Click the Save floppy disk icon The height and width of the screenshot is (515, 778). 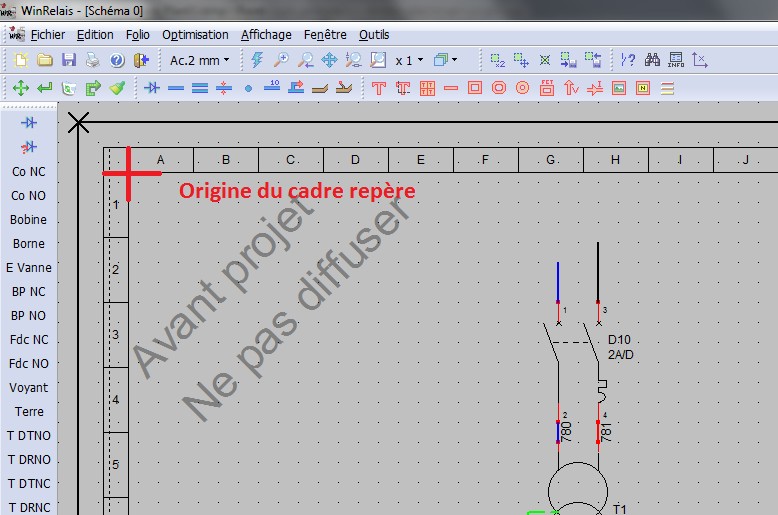69,60
